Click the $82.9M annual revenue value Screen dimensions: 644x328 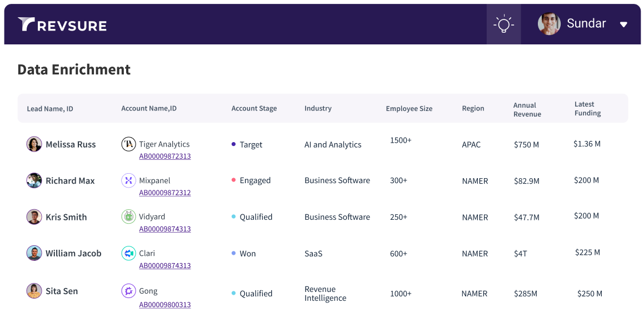[x=527, y=181]
